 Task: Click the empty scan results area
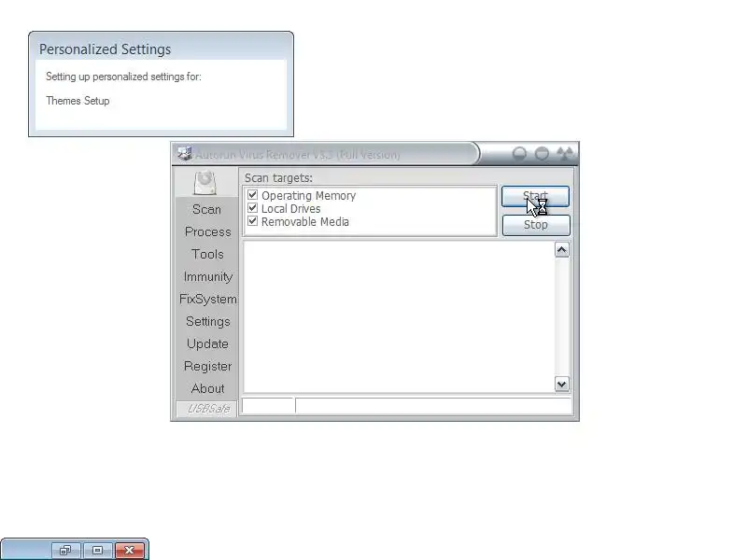coord(400,316)
